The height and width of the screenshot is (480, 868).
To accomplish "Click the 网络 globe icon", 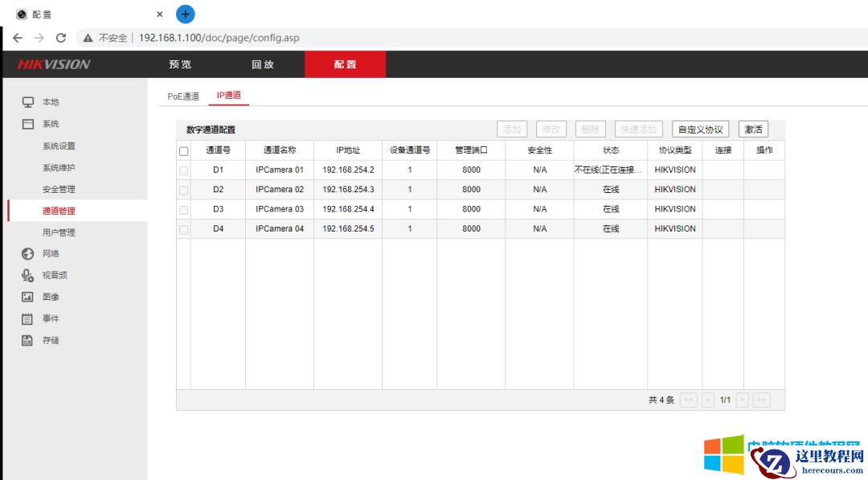I will pos(27,253).
